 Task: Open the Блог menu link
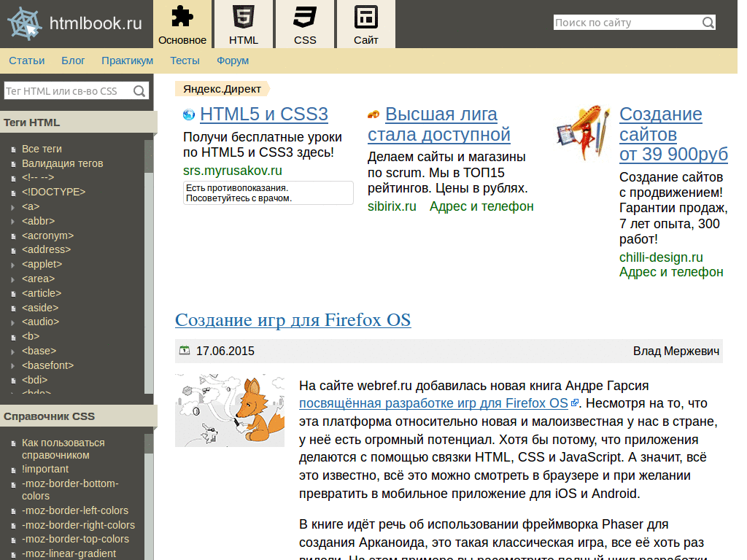[x=73, y=61]
